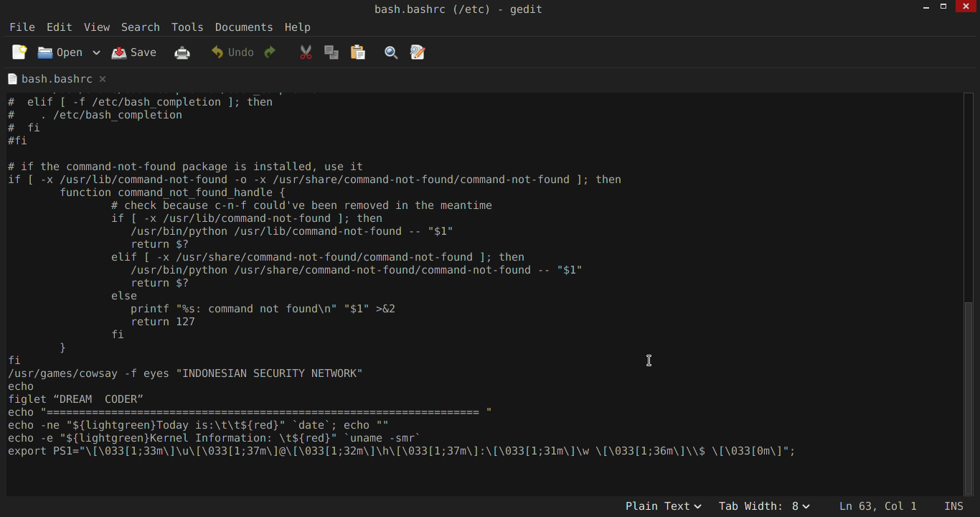Cut the selected text using scissors icon
The image size is (980, 517).
[305, 52]
